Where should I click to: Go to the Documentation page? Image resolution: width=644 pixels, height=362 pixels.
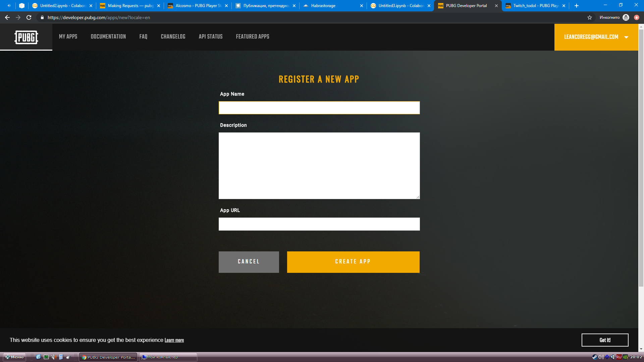[x=108, y=37]
